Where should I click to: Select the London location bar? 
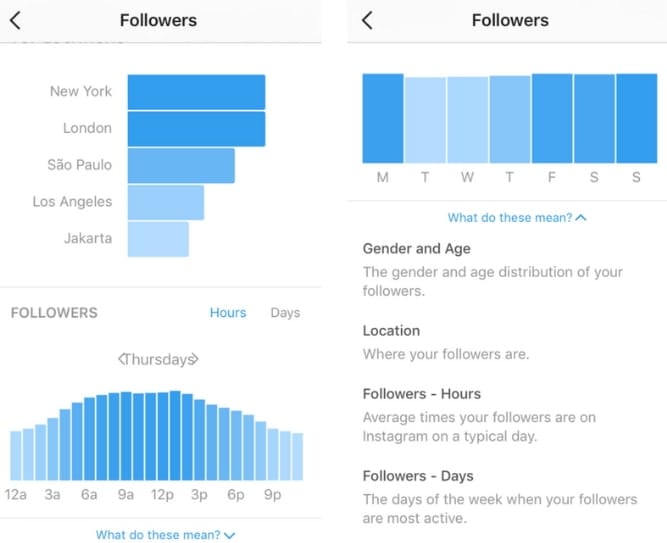(196, 128)
